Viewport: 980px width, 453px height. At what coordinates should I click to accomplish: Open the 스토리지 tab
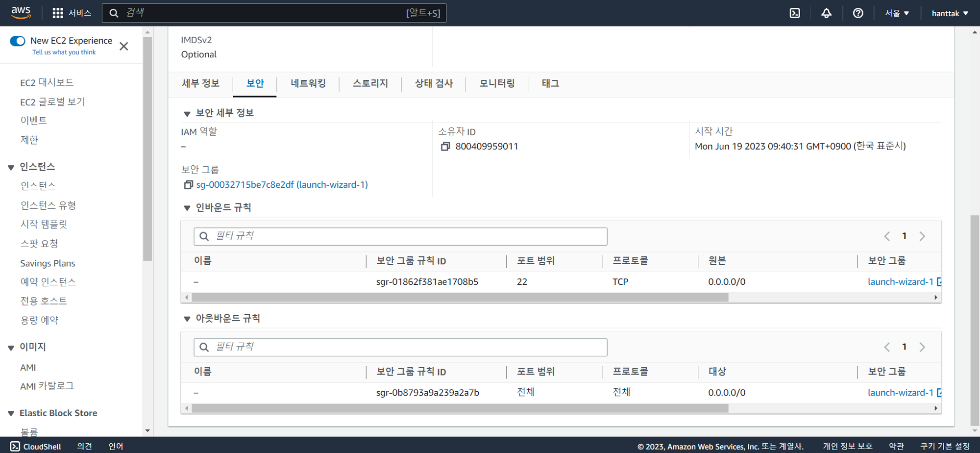point(370,84)
